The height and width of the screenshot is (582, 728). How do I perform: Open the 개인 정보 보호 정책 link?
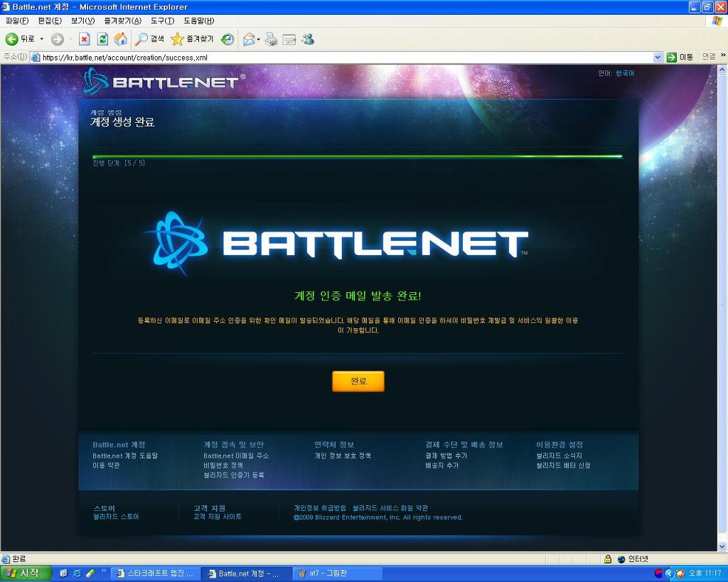pyautogui.click(x=343, y=456)
